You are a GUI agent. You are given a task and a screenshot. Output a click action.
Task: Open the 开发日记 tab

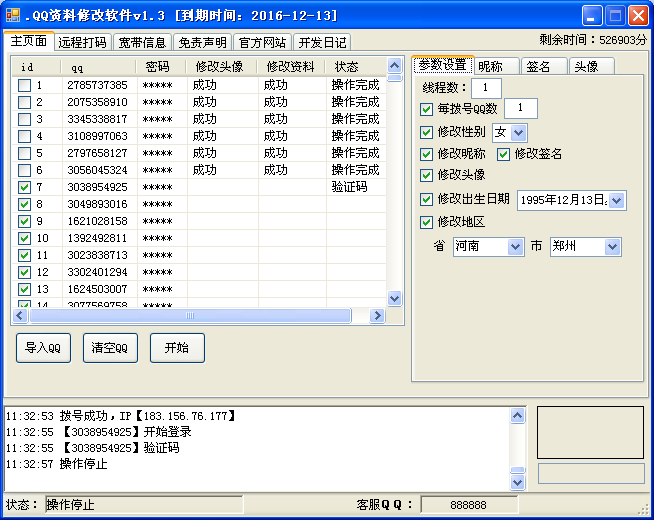(322, 42)
